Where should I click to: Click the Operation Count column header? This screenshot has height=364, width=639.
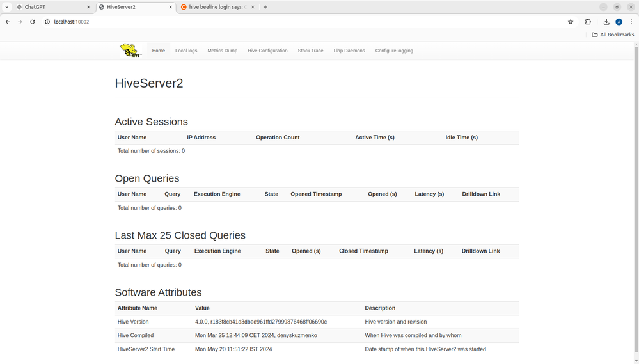[x=278, y=138]
